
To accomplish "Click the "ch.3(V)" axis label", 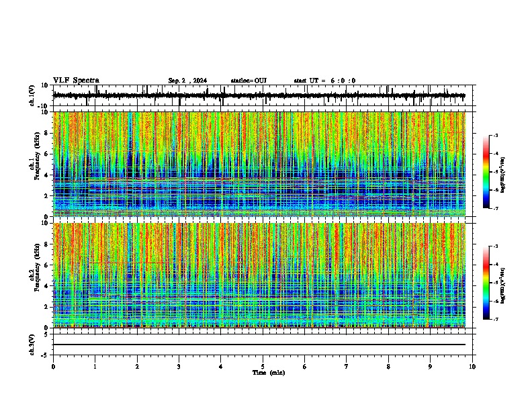I will (x=32, y=345).
